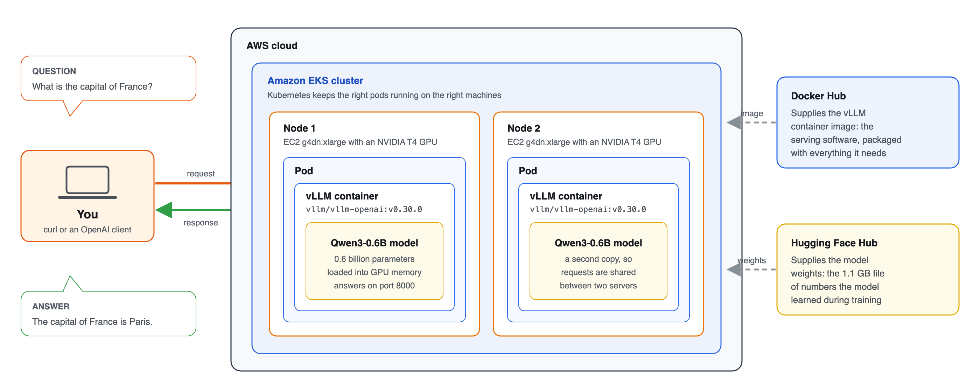Screen dimensions: 980x392
Task: Click the 'You' label in client box
Action: click(87, 214)
